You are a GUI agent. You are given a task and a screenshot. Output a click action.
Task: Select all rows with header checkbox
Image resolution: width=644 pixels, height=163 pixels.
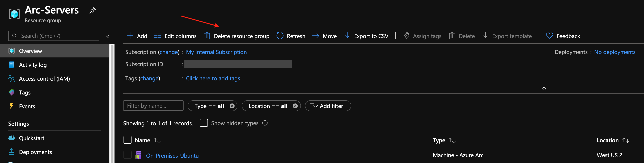coord(128,140)
